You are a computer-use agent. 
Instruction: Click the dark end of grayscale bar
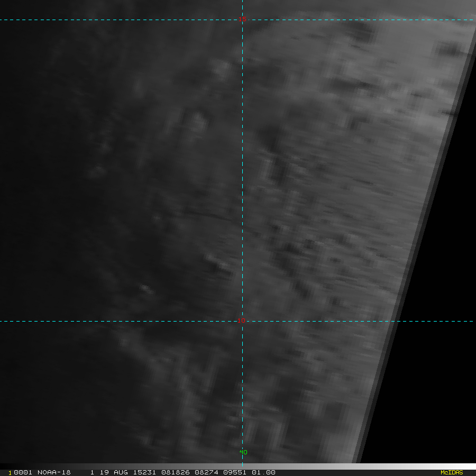tap(5, 466)
